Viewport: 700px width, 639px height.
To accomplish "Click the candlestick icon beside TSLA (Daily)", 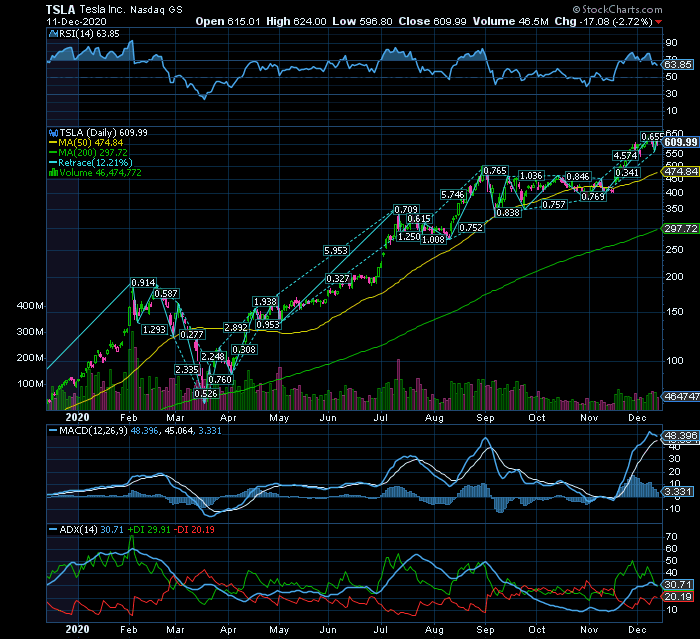I will point(54,133).
